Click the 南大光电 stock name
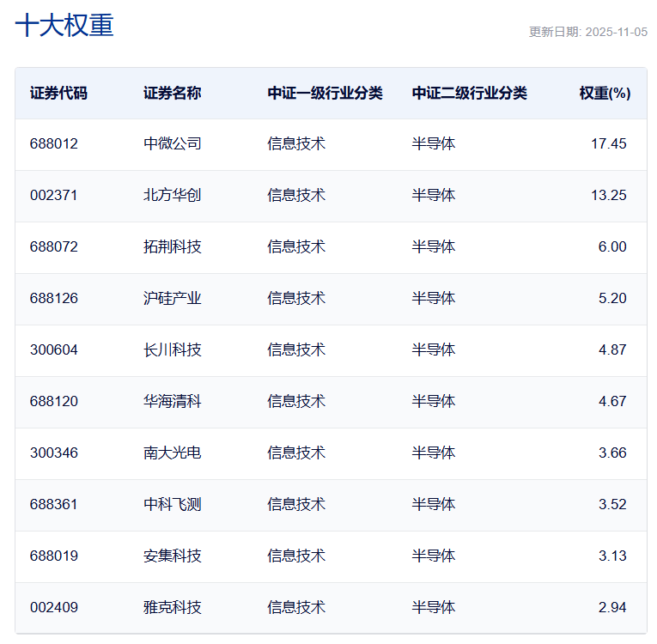The image size is (657, 644). (x=173, y=453)
